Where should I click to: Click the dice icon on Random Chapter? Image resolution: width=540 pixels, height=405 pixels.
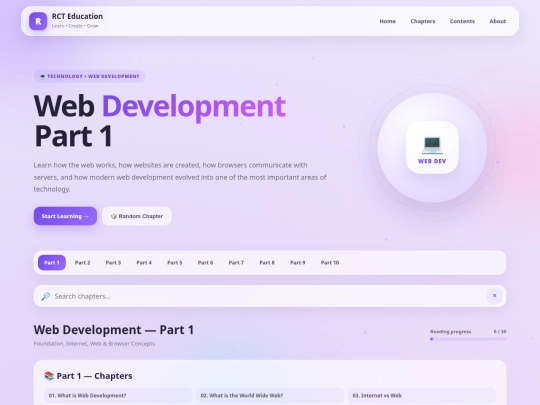(x=114, y=216)
